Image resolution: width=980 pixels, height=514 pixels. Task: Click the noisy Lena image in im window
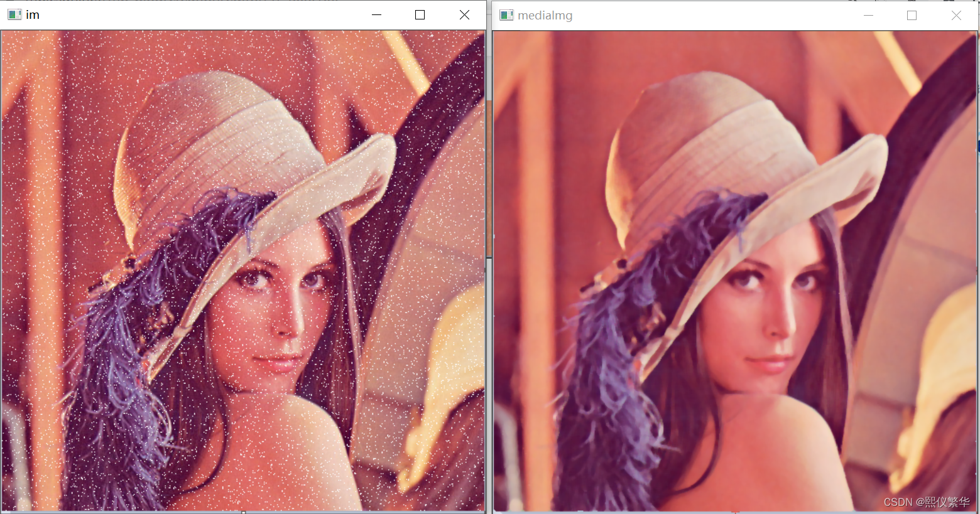click(x=243, y=270)
